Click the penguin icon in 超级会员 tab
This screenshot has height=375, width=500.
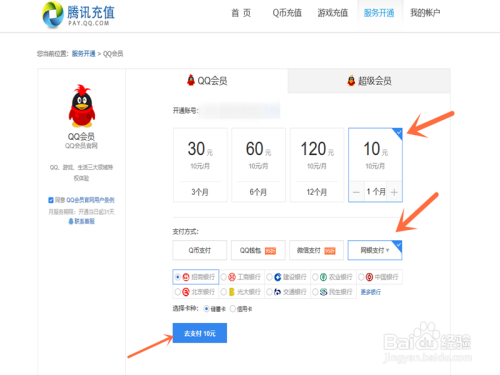coord(351,80)
